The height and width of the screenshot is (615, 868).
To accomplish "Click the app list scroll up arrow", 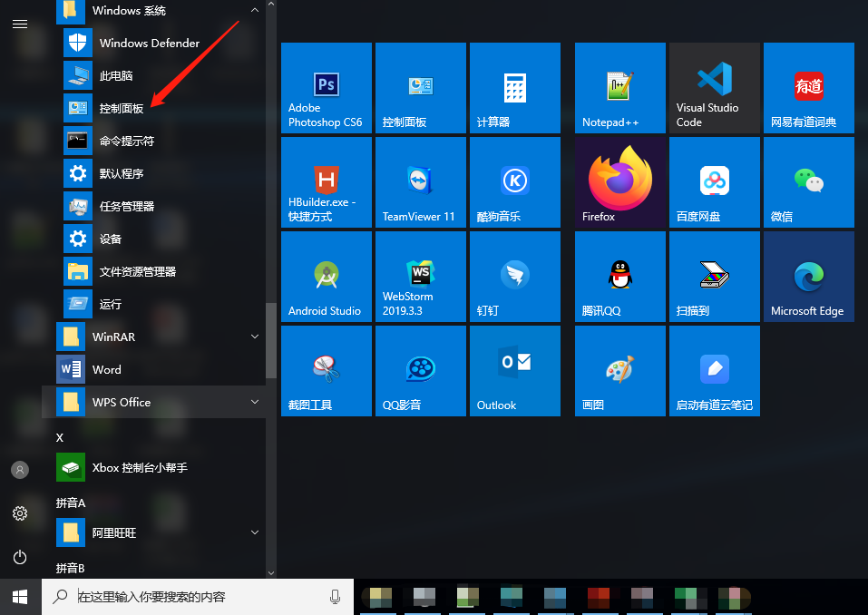I will pyautogui.click(x=270, y=5).
